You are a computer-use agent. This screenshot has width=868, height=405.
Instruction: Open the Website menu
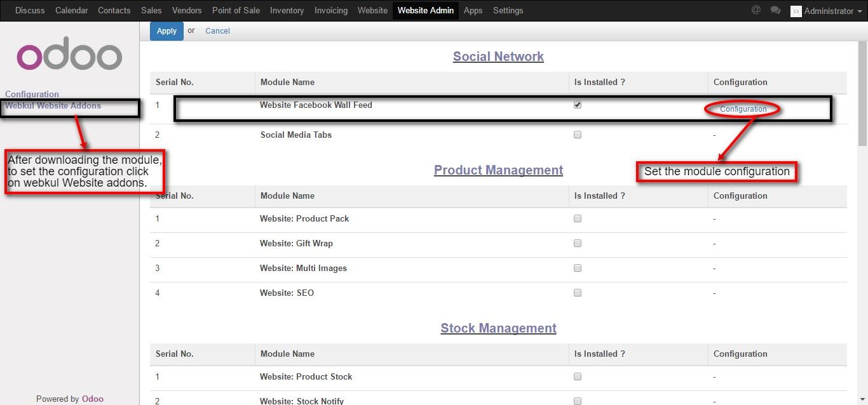click(372, 10)
